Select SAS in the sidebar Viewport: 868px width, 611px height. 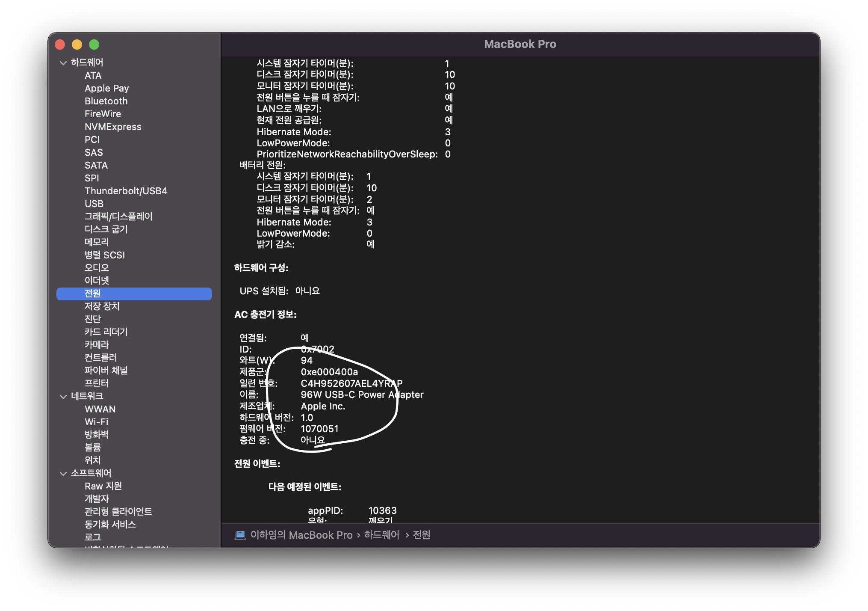click(x=94, y=153)
